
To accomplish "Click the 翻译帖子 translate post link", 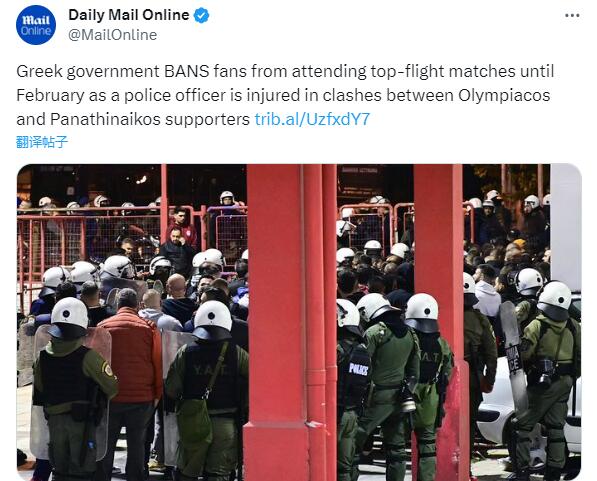I will point(42,142).
